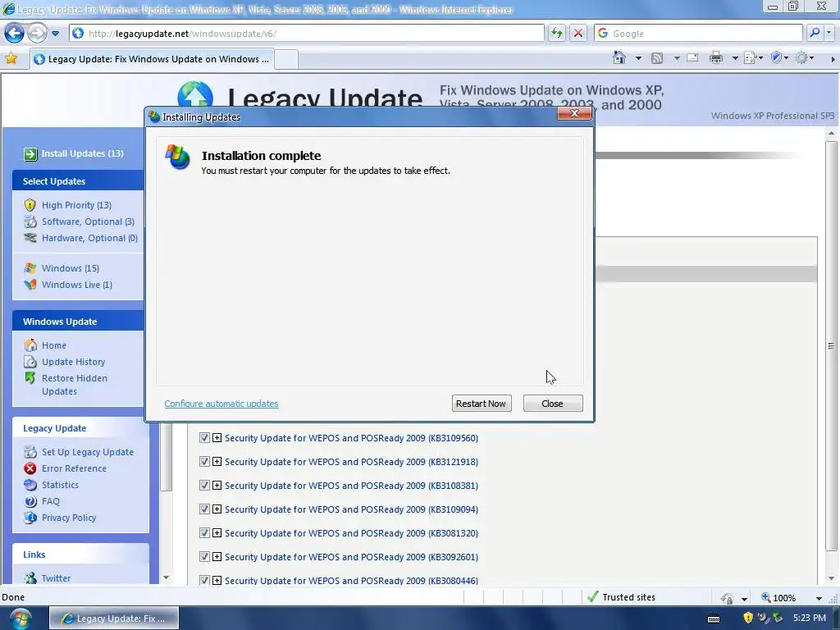The image size is (840, 630).
Task: Refresh the page with refresh icon
Action: (557, 33)
